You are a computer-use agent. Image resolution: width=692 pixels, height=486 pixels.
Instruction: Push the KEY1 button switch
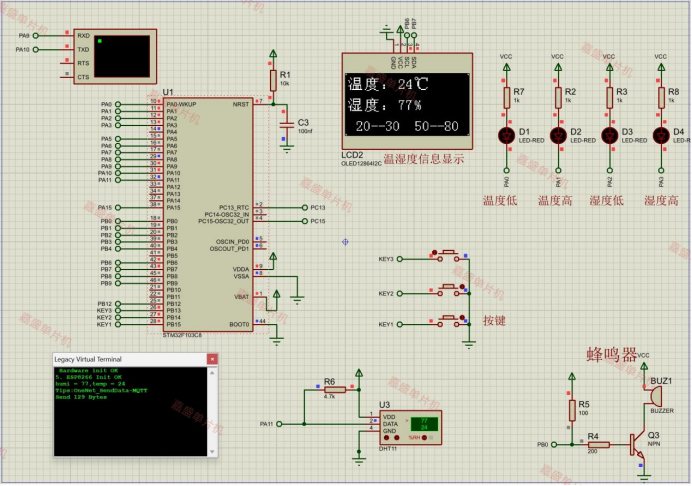450,321
